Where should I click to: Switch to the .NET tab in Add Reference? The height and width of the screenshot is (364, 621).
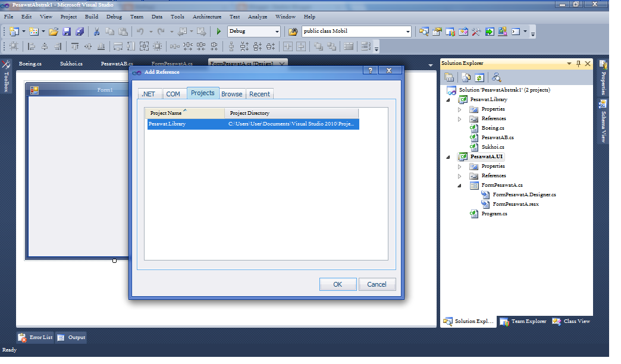pyautogui.click(x=149, y=94)
